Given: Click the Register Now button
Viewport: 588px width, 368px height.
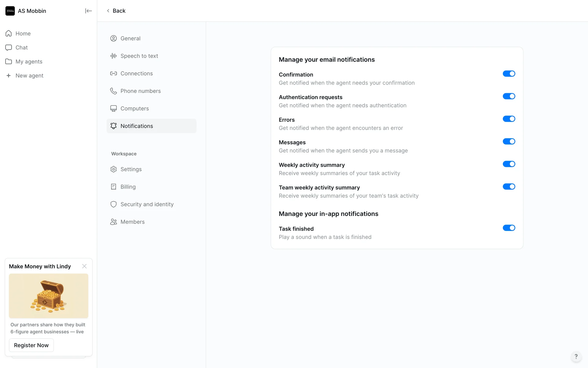Looking at the screenshot, I should pos(31,345).
